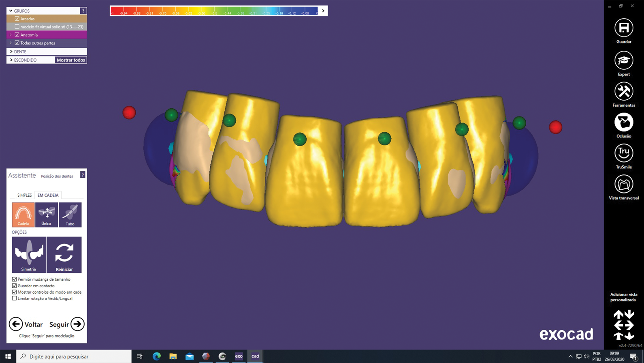Launch the TruSmile rendering
This screenshot has width=644, height=363.
(623, 153)
